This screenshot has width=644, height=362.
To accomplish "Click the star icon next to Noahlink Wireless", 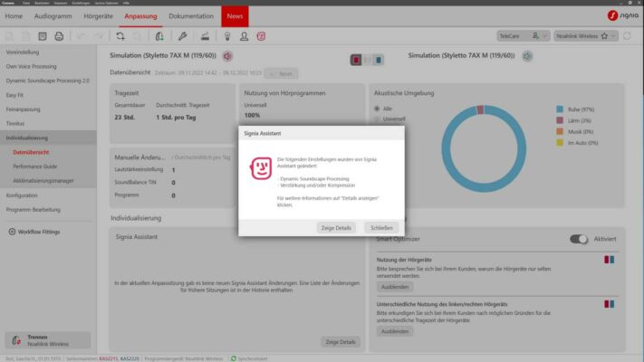I will click(604, 36).
